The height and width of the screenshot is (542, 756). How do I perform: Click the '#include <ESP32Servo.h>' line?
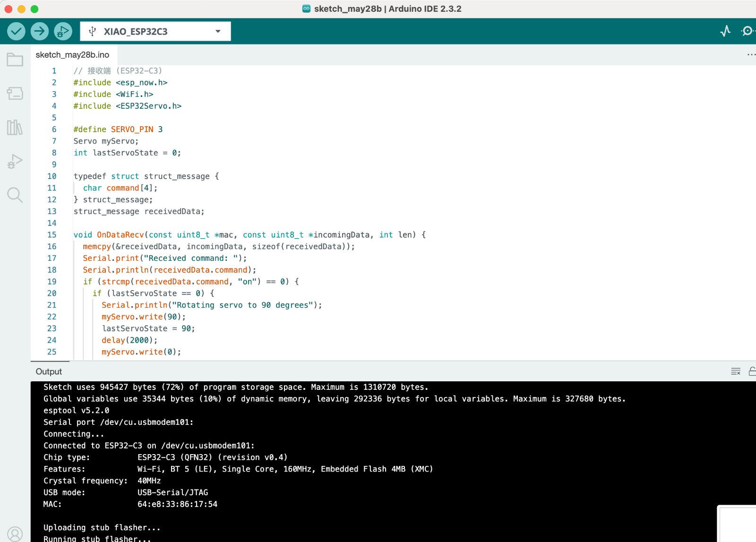coord(128,106)
